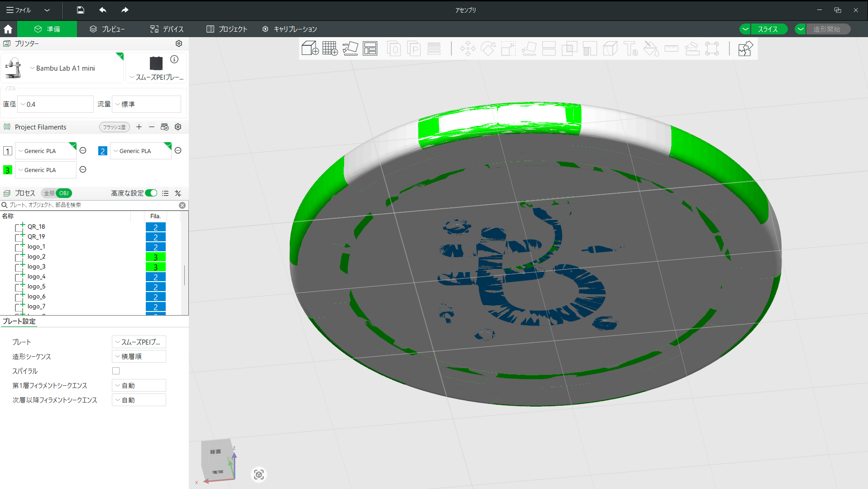Click the 造形開始 button
Viewport: 868px width, 489px height.
[828, 29]
